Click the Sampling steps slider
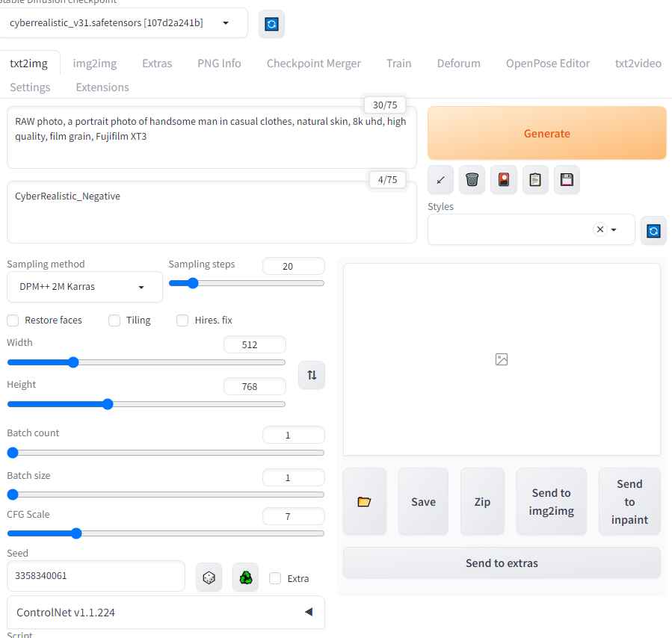The image size is (672, 638). pos(247,283)
